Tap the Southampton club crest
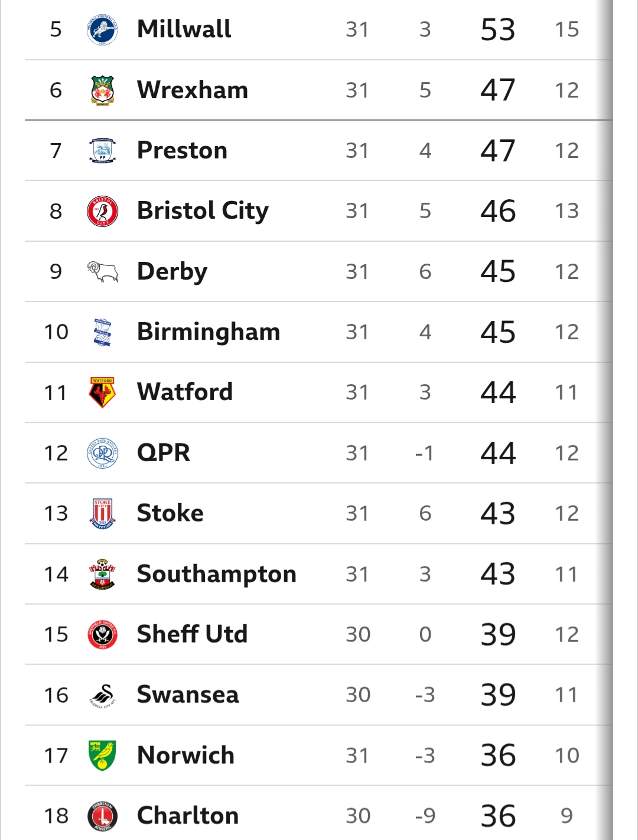The width and height of the screenshot is (638, 840). 102,574
